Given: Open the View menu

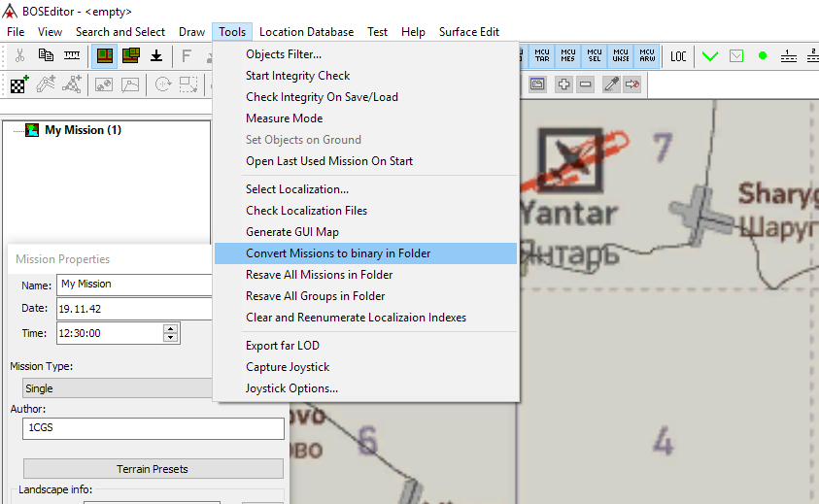Looking at the screenshot, I should pos(50,32).
